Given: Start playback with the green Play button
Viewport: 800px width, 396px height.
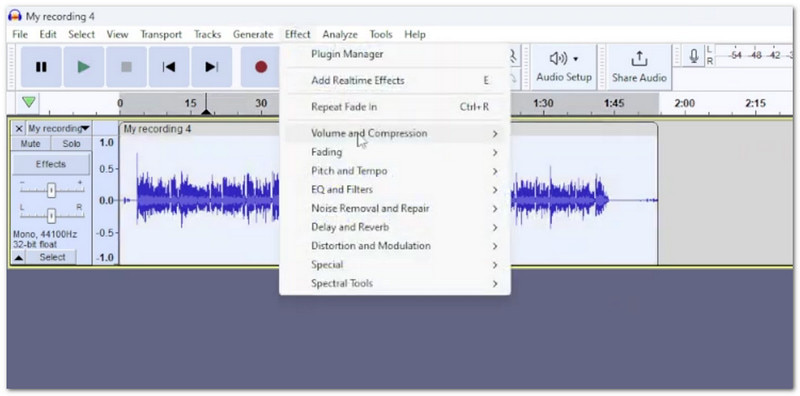Looking at the screenshot, I should (x=84, y=67).
